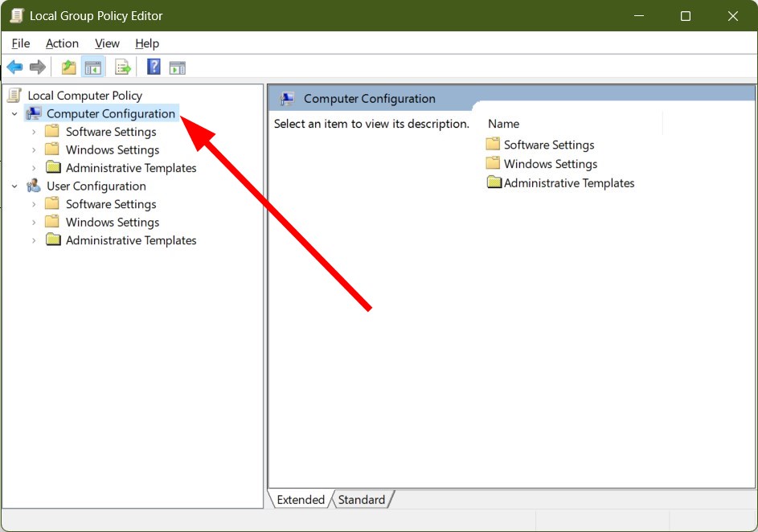Expand Windows Settings under User Configuration
This screenshot has height=532, width=758.
33,223
